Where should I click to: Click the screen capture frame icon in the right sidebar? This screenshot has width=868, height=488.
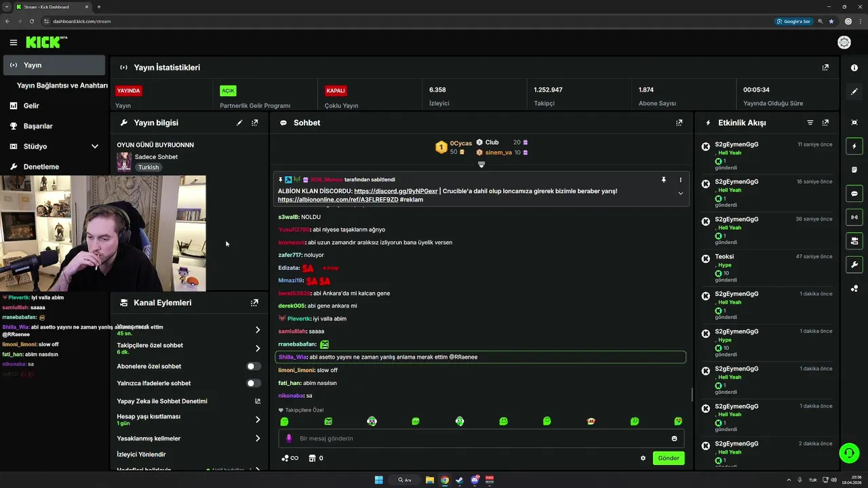click(854, 123)
